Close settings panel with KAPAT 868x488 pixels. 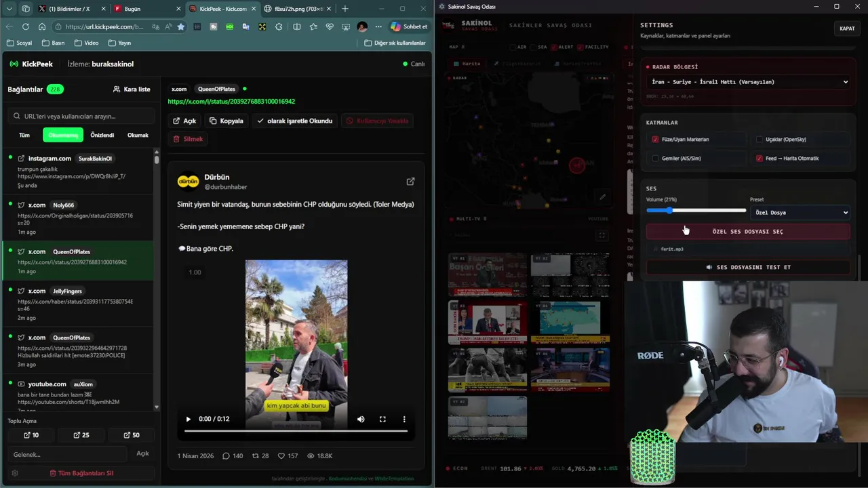pyautogui.click(x=847, y=28)
